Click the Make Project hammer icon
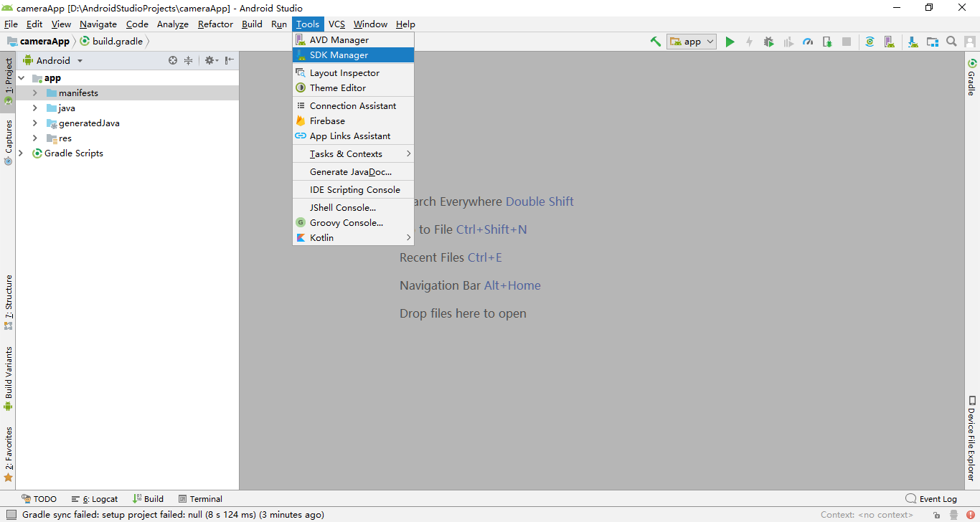 655,42
